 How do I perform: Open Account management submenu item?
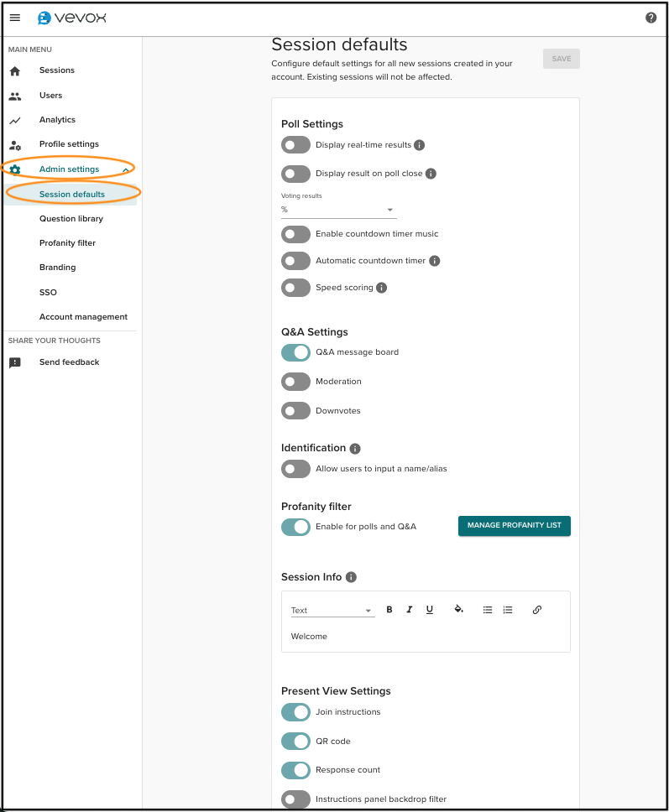(83, 316)
